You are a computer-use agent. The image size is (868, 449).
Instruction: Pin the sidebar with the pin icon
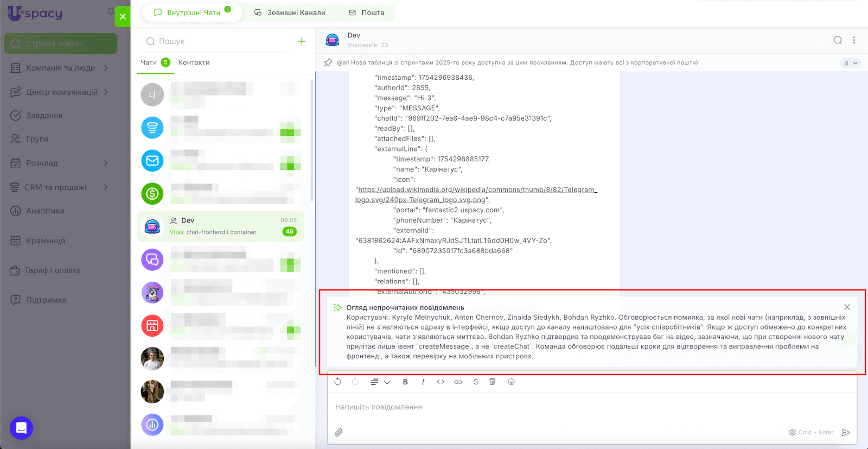click(111, 11)
